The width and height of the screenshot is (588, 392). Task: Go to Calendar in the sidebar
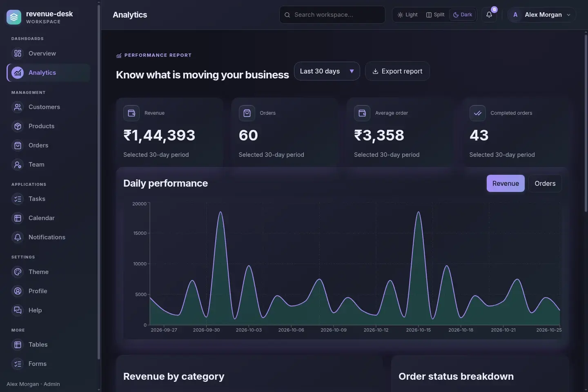(48, 218)
